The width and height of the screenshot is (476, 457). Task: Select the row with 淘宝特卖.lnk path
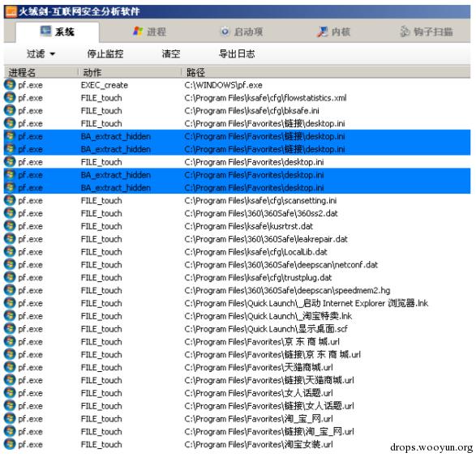click(x=237, y=316)
